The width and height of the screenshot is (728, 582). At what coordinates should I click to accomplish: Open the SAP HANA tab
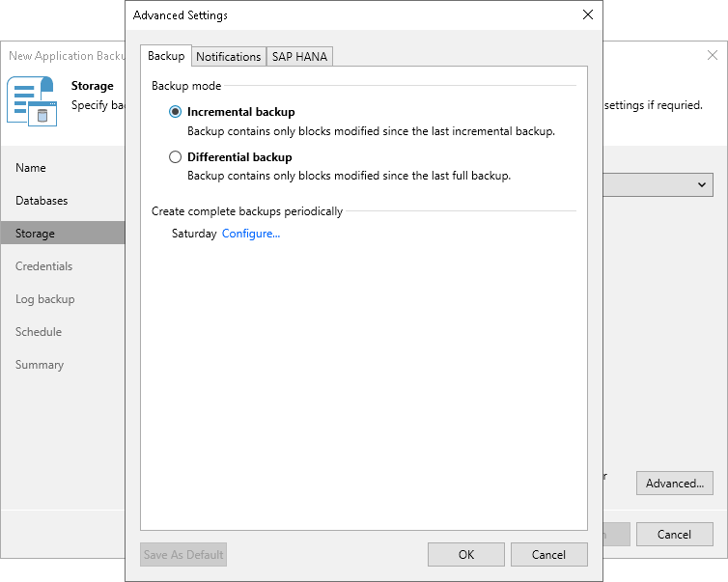tap(299, 57)
